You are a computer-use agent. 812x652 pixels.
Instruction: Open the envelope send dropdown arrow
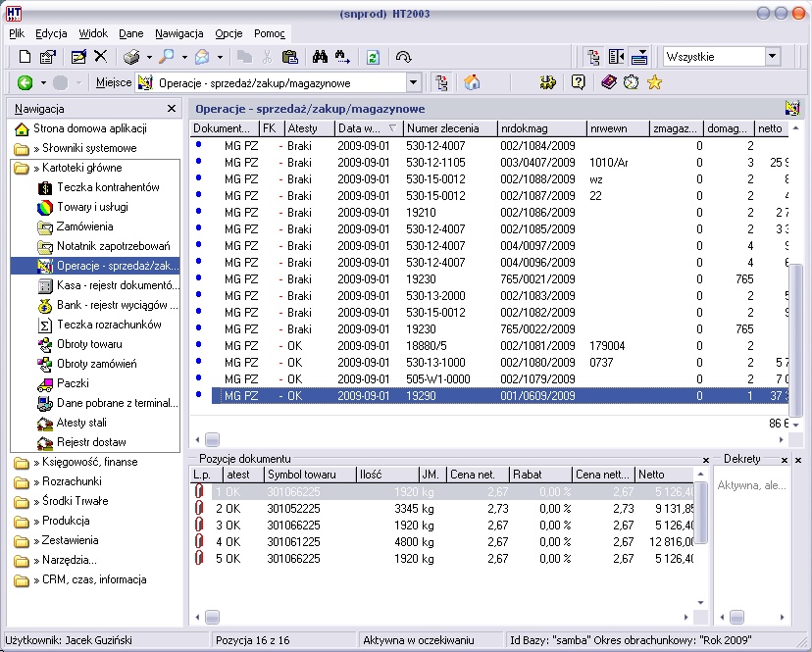[220, 57]
